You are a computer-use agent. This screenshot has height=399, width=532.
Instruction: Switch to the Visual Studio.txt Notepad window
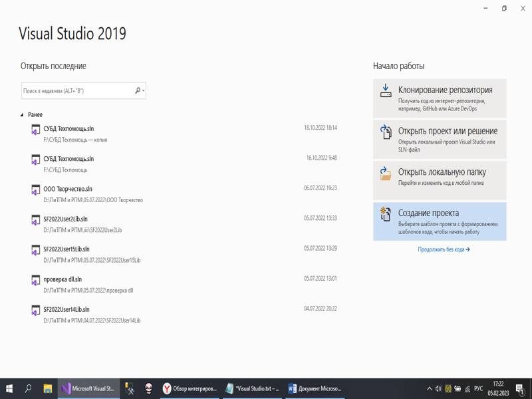click(254, 388)
